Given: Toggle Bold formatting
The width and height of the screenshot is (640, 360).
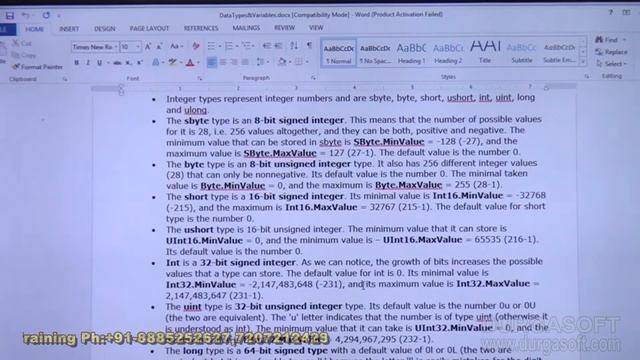Looking at the screenshot, I should click(76, 63).
